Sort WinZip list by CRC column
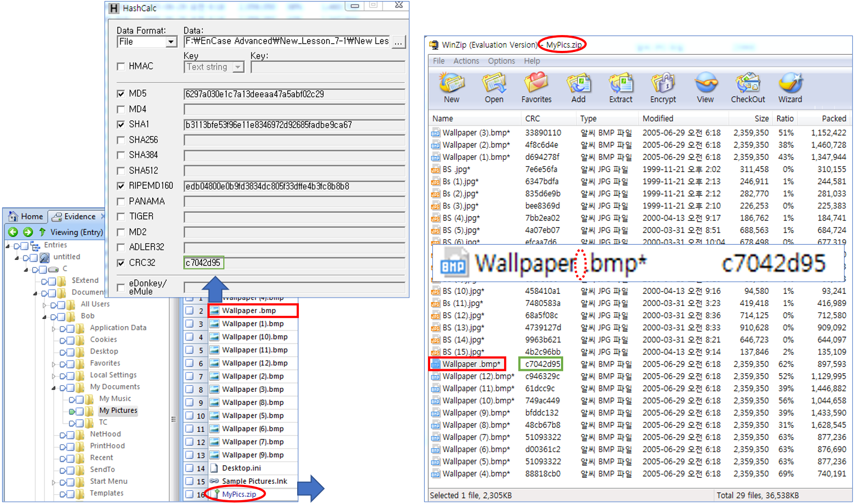Viewport: 856px width, 504px height. [549, 118]
